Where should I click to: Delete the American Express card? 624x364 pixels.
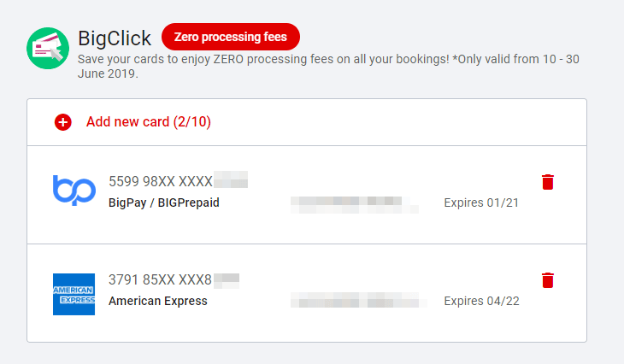pyautogui.click(x=548, y=280)
